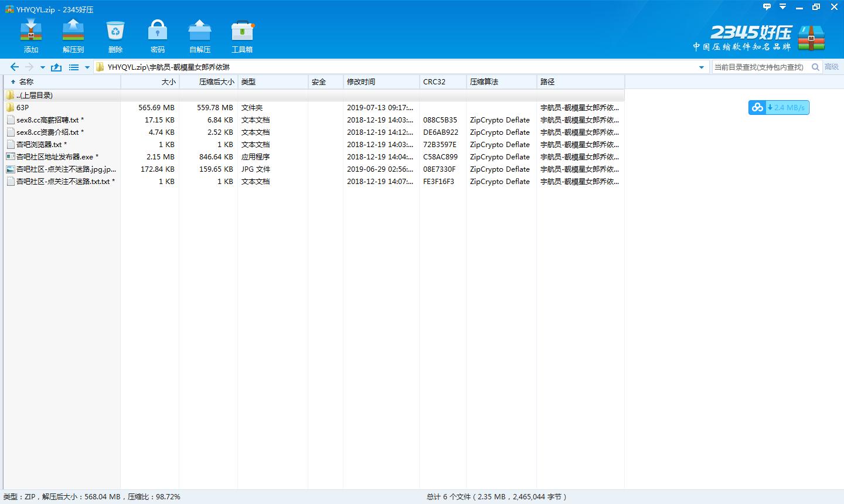Viewport: 844px width, 504px height.
Task: Click the exe icon of 杏吧社区地址发布器.exe
Action: coord(10,156)
